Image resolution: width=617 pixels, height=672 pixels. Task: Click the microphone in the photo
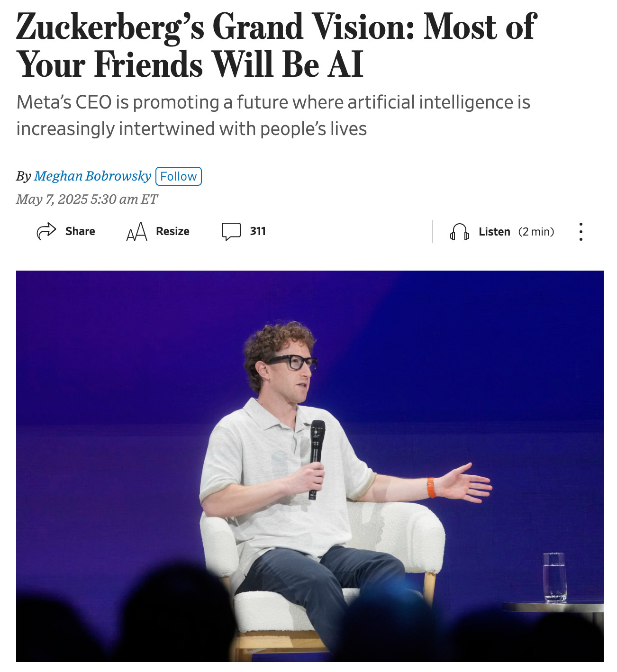click(317, 459)
